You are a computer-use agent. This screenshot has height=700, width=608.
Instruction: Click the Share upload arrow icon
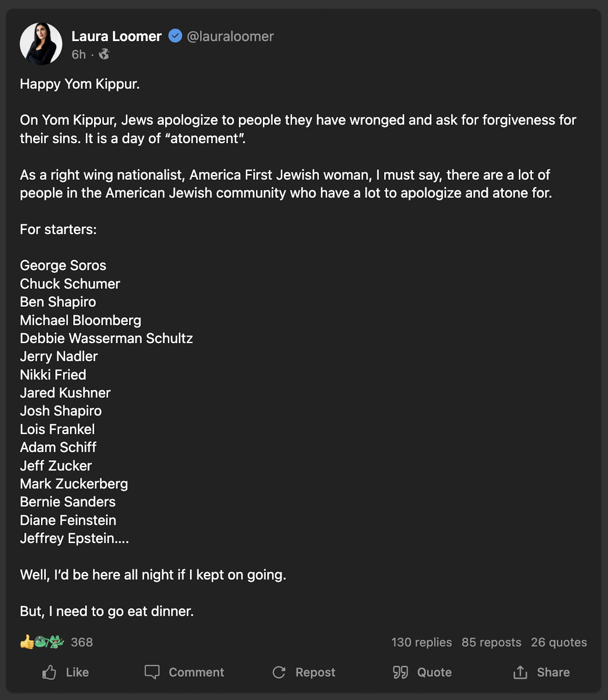tap(520, 672)
